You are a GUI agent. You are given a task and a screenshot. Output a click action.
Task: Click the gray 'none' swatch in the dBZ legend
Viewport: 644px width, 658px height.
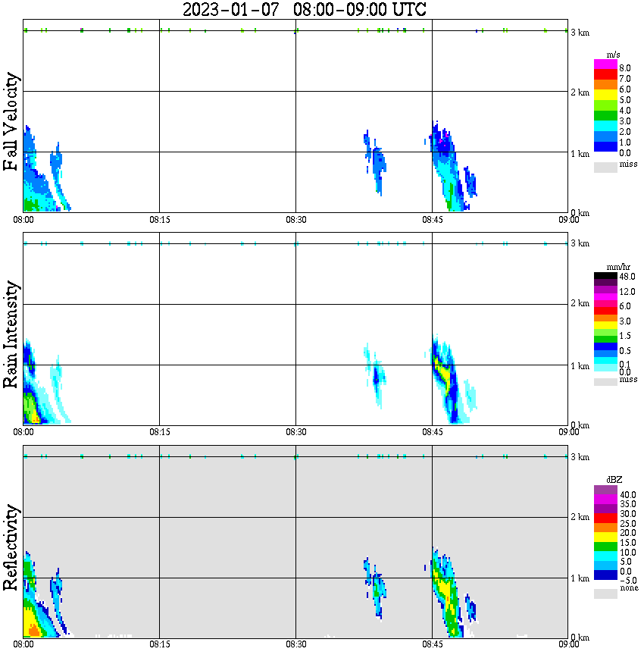[x=605, y=594]
